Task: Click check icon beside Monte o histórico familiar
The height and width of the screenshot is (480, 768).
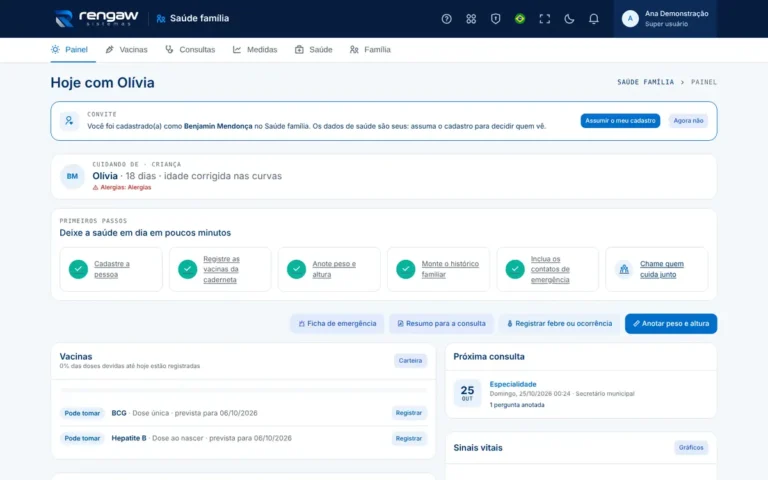Action: tap(406, 269)
